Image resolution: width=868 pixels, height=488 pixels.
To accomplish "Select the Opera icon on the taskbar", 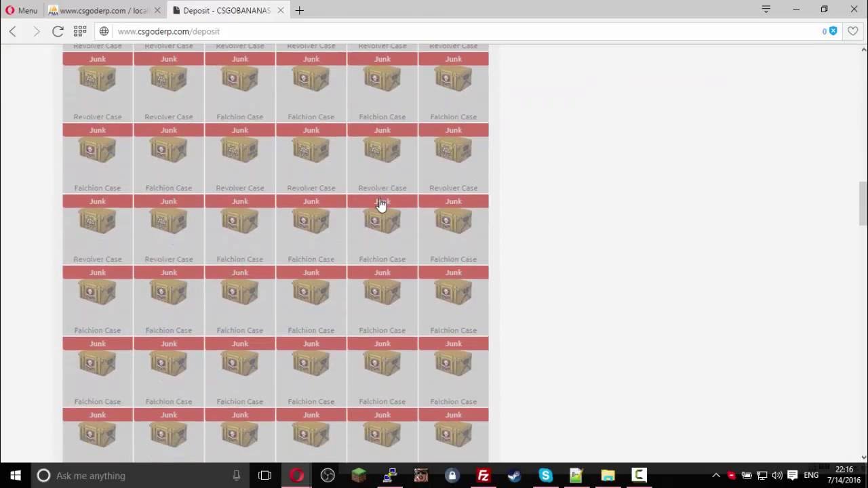I will (296, 475).
